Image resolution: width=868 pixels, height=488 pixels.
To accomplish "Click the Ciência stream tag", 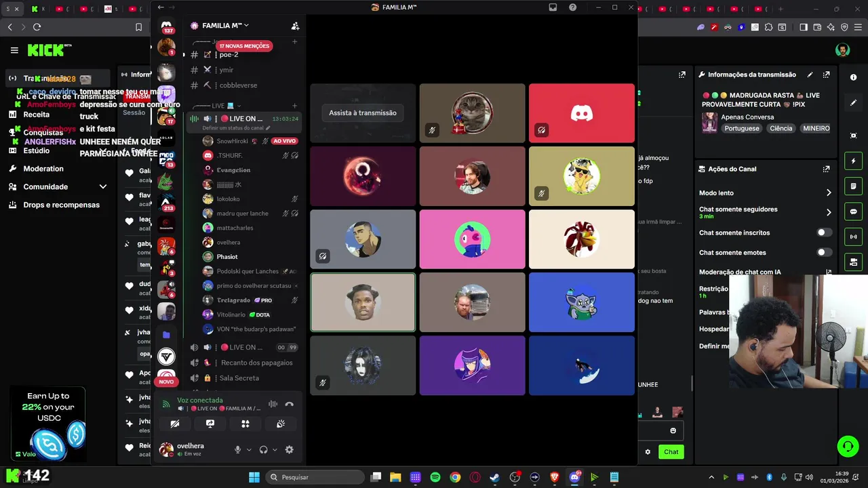I will click(781, 128).
